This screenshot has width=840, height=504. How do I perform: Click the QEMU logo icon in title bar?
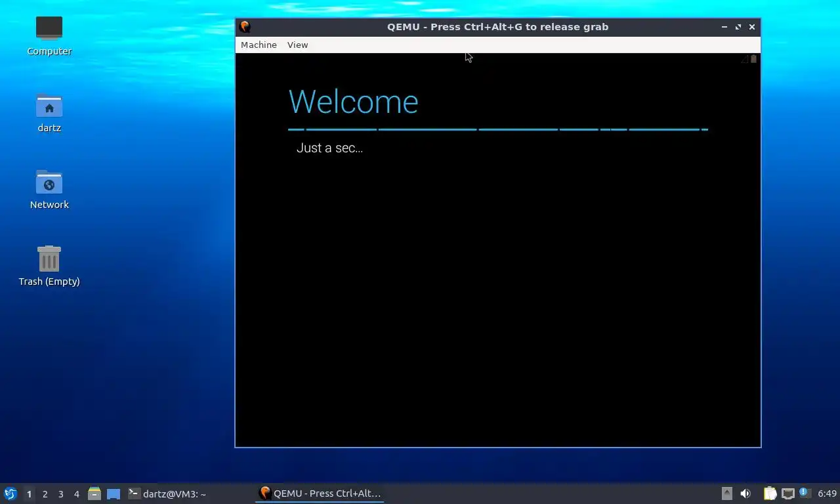point(245,27)
